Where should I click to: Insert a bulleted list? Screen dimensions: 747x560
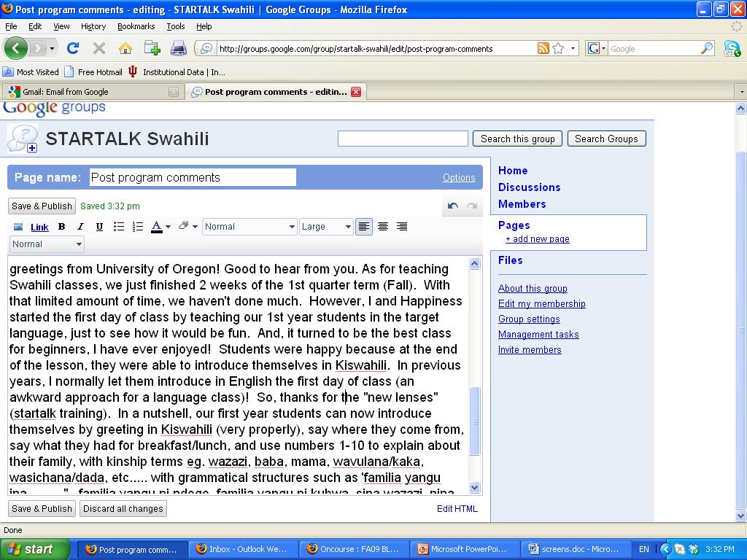tap(119, 227)
